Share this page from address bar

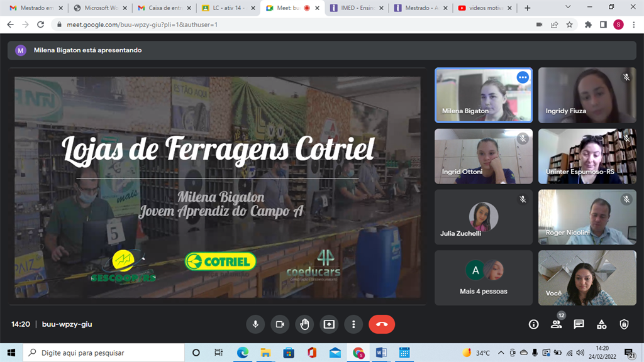[x=555, y=25]
